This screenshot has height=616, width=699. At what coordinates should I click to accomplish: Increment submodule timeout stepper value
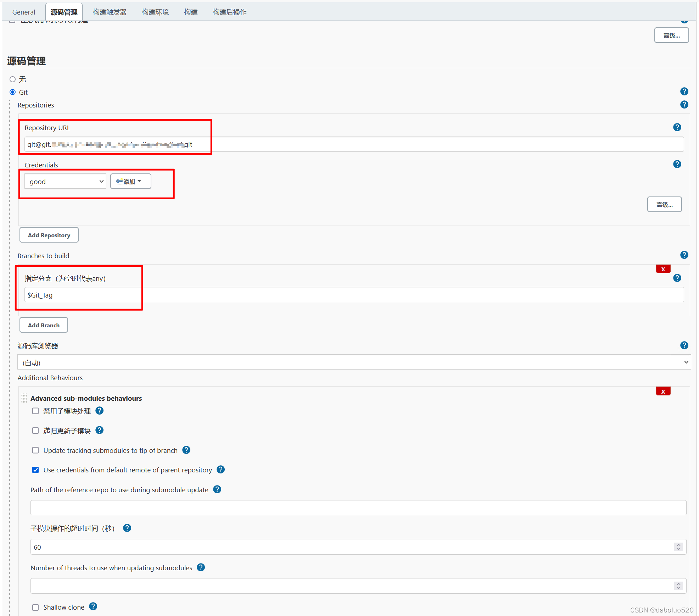click(x=678, y=545)
